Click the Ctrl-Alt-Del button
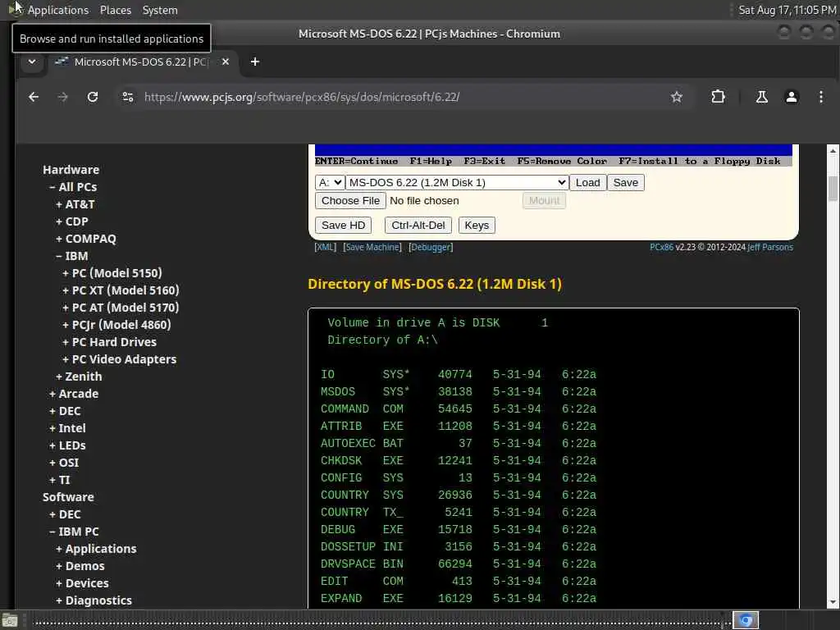Viewport: 840px width, 630px height. tap(418, 226)
